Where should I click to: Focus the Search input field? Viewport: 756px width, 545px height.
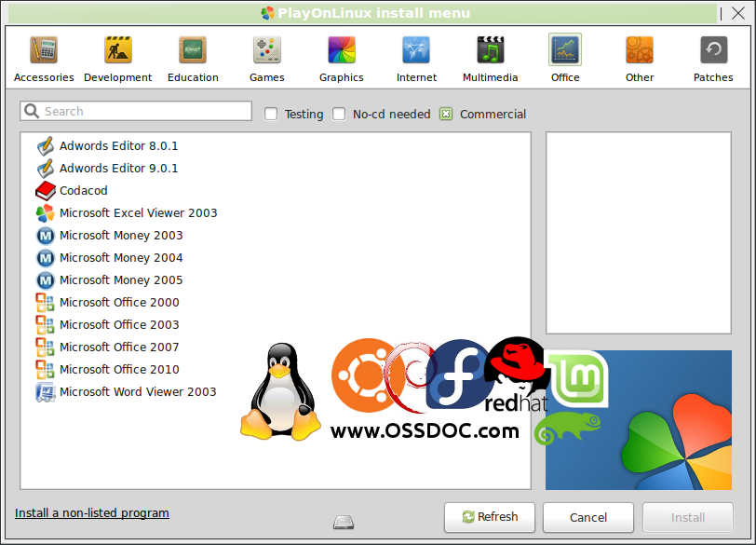pos(136,111)
